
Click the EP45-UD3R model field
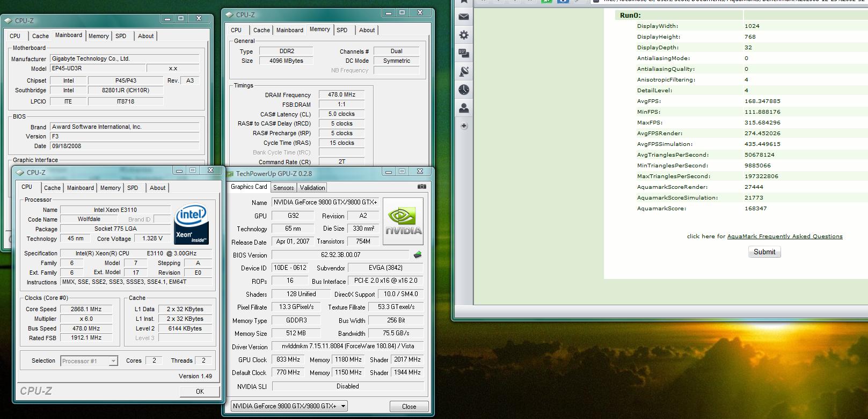coord(97,68)
